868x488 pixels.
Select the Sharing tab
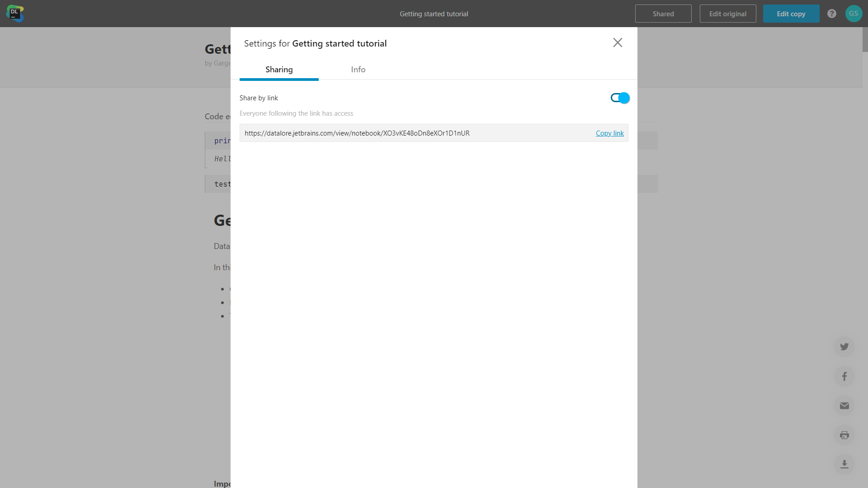click(279, 69)
